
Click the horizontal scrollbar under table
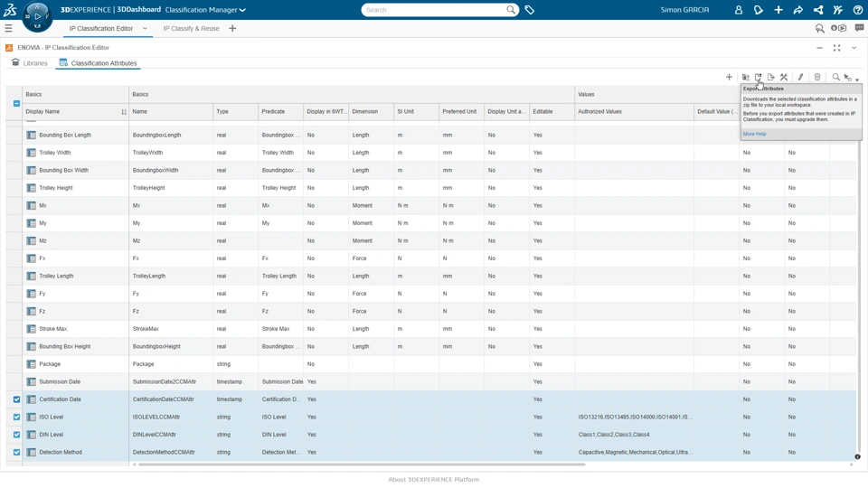coord(362,465)
